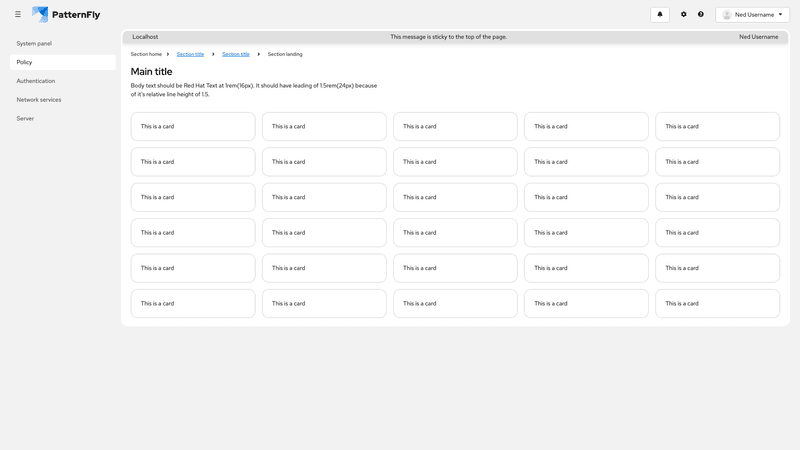Viewport: 800px width, 450px height.
Task: Click the user avatar image
Action: tap(727, 15)
